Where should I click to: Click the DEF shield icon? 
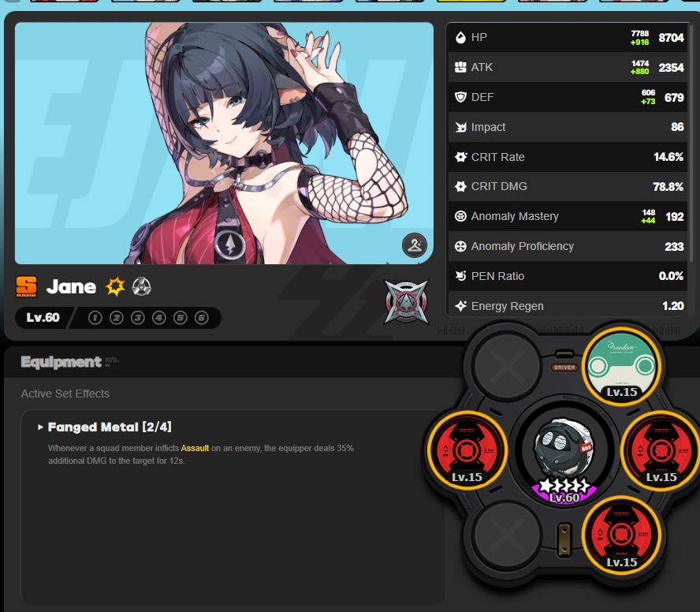click(460, 97)
